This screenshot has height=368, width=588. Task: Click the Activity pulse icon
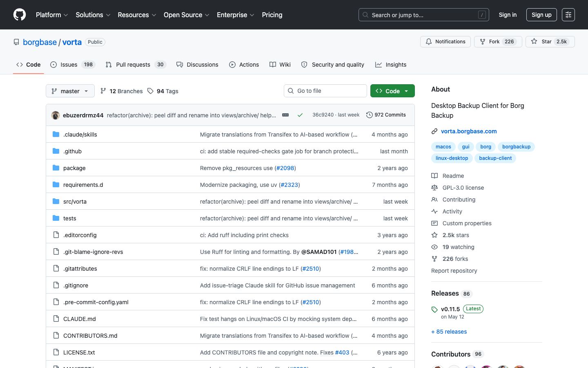tap(434, 211)
